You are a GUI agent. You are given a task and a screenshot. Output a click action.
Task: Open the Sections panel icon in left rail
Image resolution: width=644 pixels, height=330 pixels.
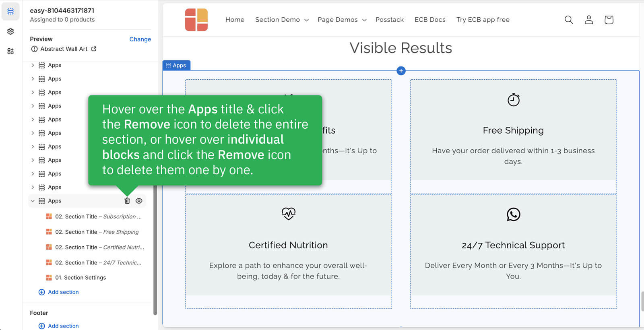coord(10,11)
